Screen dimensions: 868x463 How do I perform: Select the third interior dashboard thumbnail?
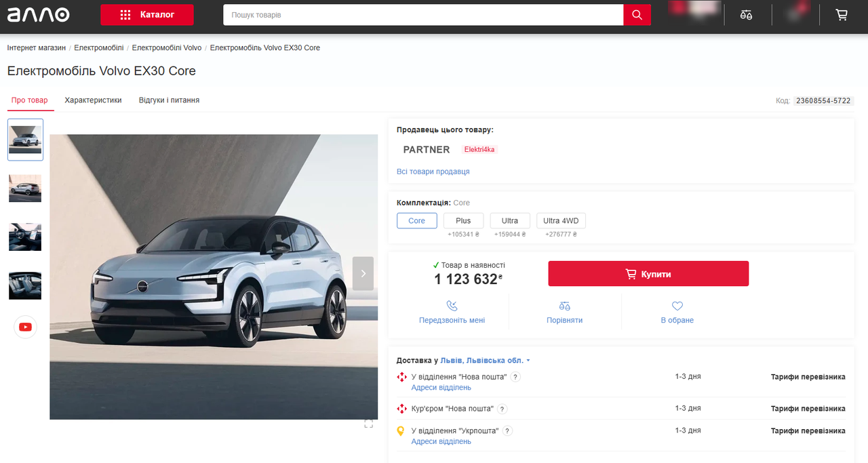tap(25, 237)
